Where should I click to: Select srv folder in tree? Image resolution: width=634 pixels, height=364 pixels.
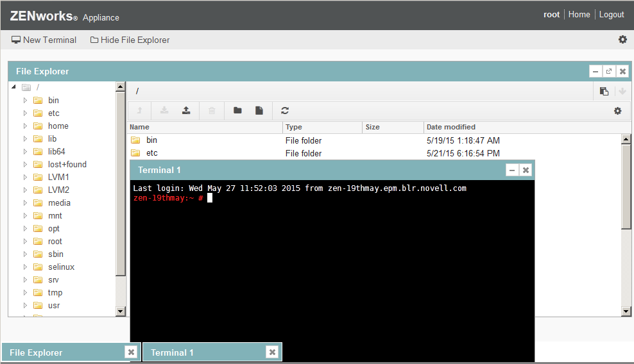(x=53, y=280)
